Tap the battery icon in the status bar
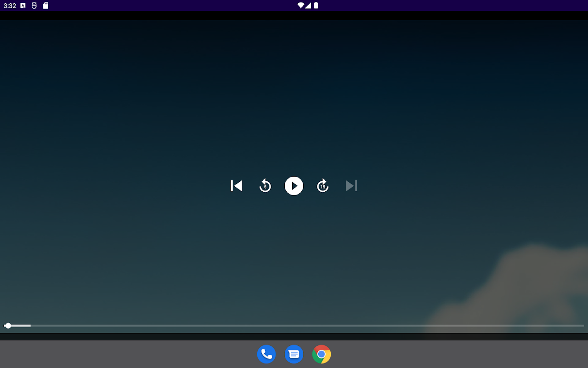The image size is (588, 368). (x=316, y=6)
